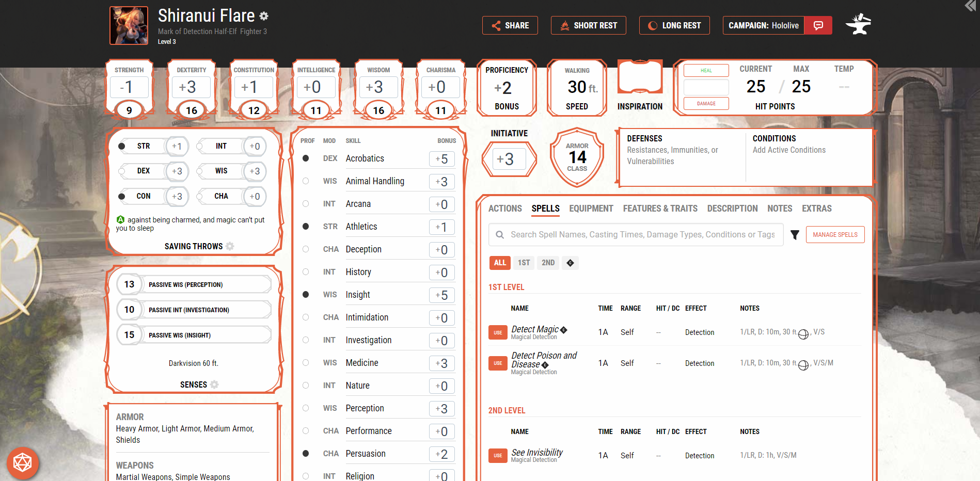Click the hit points amount input field
This screenshot has height=481, width=980.
click(706, 87)
